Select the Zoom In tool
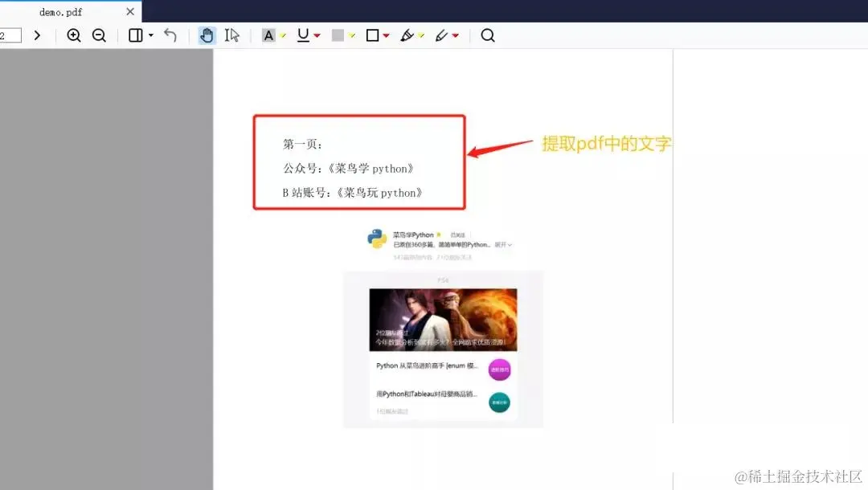The height and width of the screenshot is (490, 868). [74, 35]
